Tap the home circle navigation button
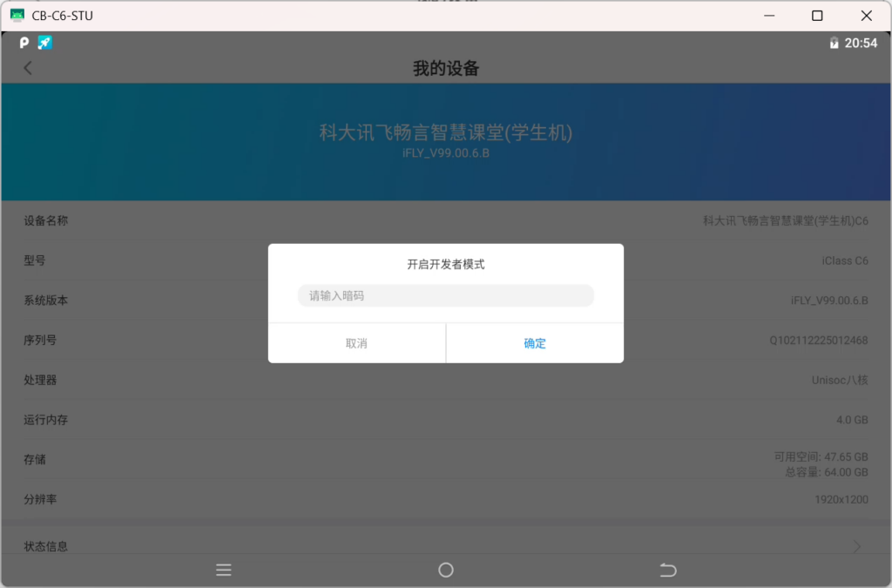 (x=446, y=570)
